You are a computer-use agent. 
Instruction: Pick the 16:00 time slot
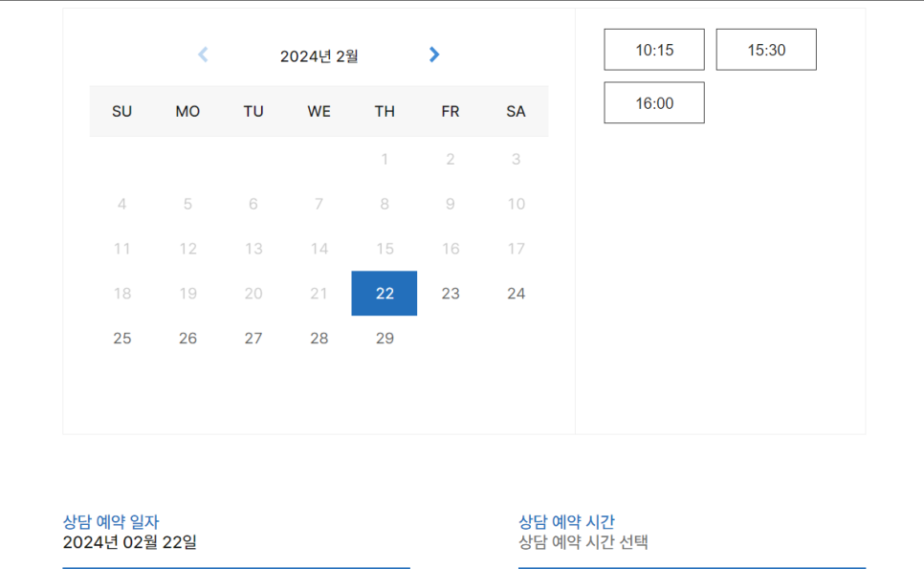pos(654,103)
